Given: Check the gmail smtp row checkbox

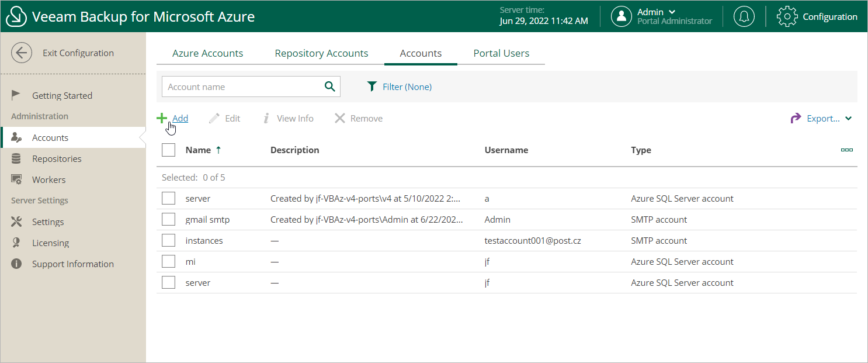Looking at the screenshot, I should point(169,219).
